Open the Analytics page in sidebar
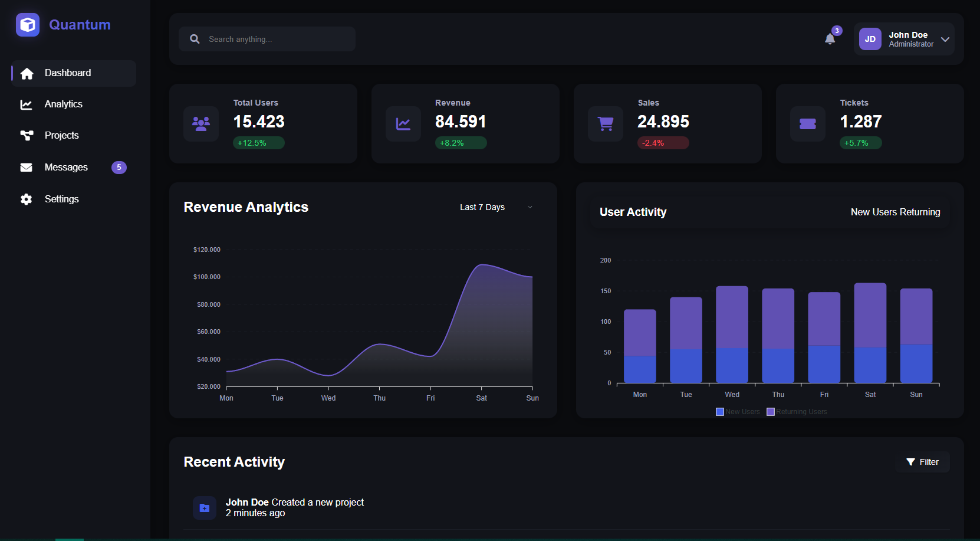Screen dimensions: 980x541 [63, 104]
